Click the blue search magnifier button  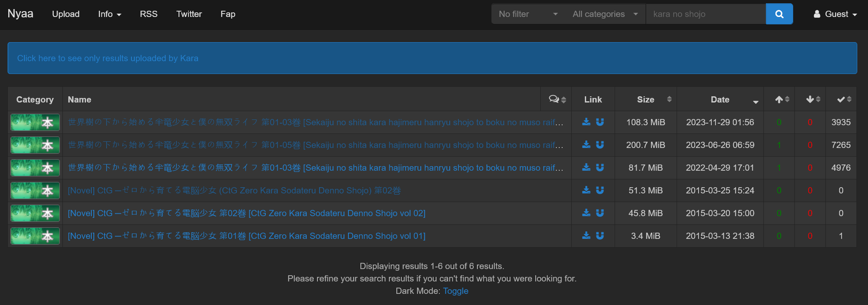[x=779, y=14]
